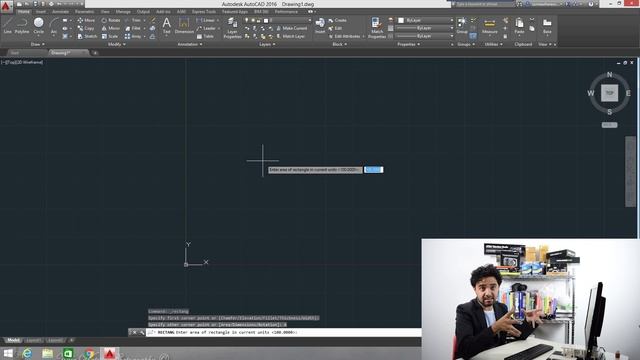Expand the Groups panel
Screen dimensions: 640x360
[x=466, y=44]
